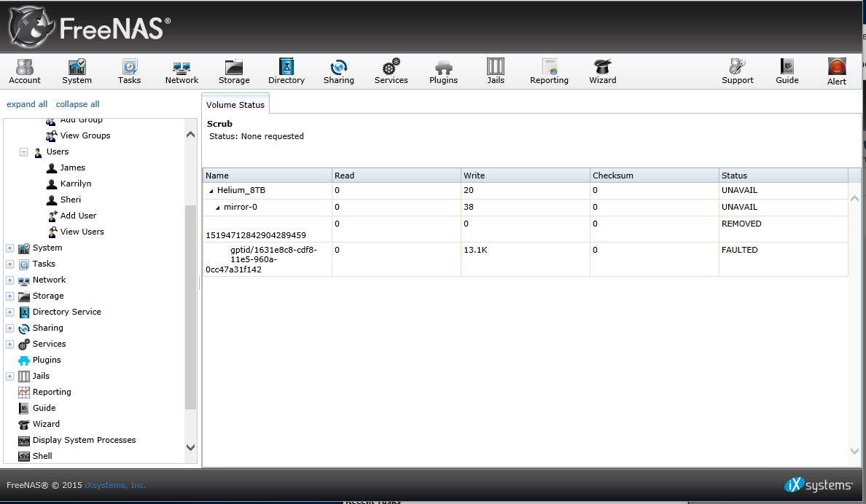The width and height of the screenshot is (866, 504).
Task: Open the Jails toolbar icon
Action: [x=496, y=71]
